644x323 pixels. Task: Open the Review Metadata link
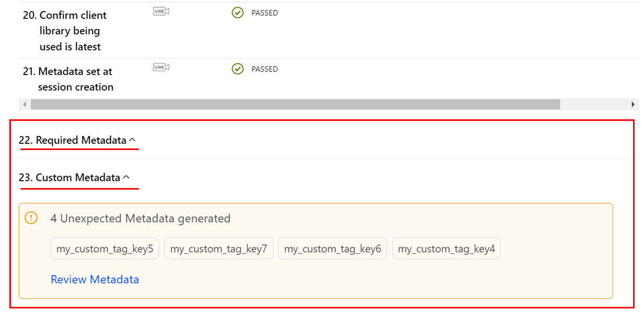click(x=95, y=280)
